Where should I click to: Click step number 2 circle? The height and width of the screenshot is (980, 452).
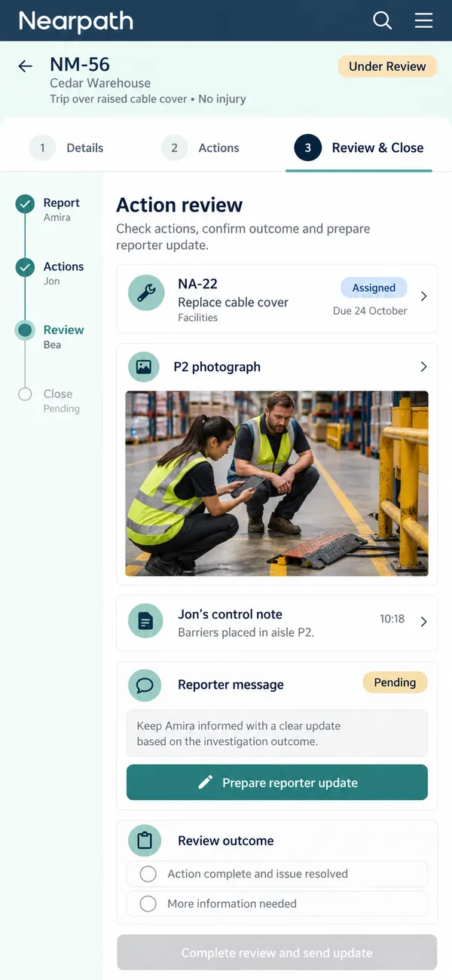[x=174, y=148]
